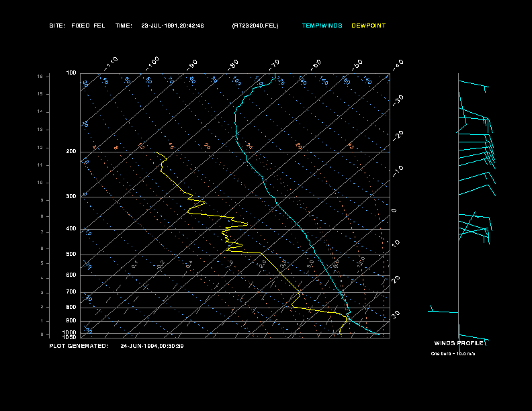Viewport: 532px width, 411px height.
Task: Click the cyan TEMP/WINDS legend label
Action: (x=322, y=26)
